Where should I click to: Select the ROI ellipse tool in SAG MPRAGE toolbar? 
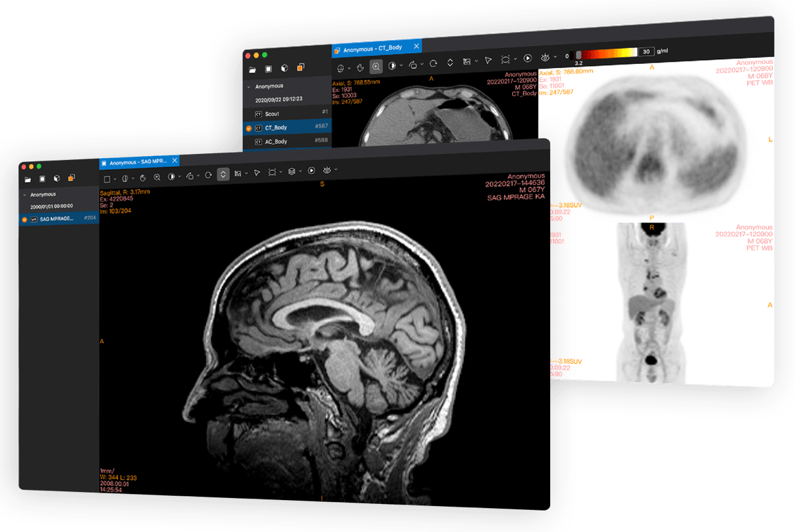point(271,172)
